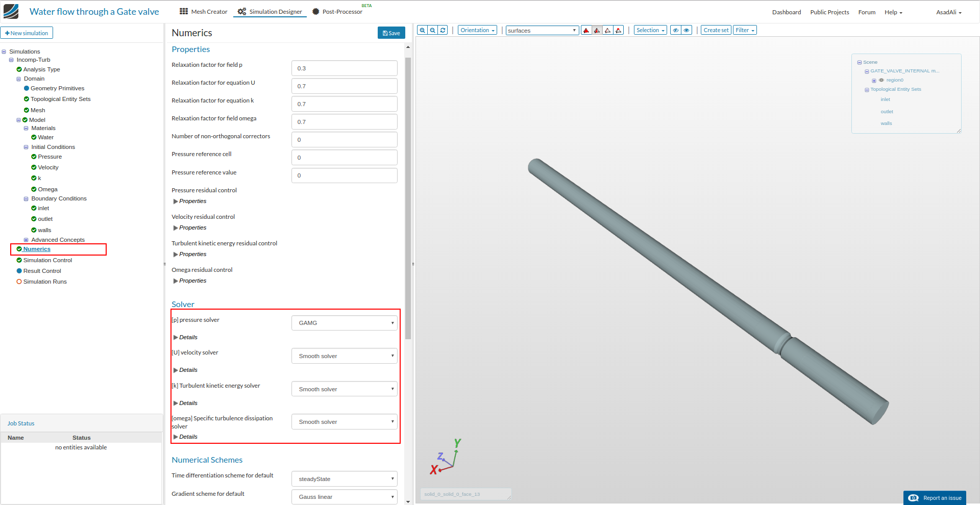
Task: Open the Forum link
Action: [x=867, y=12]
